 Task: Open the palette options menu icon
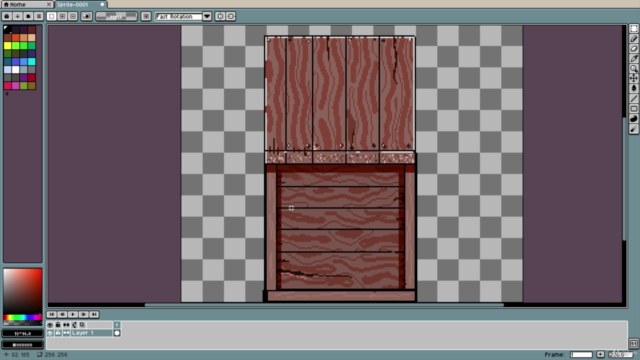click(x=38, y=16)
